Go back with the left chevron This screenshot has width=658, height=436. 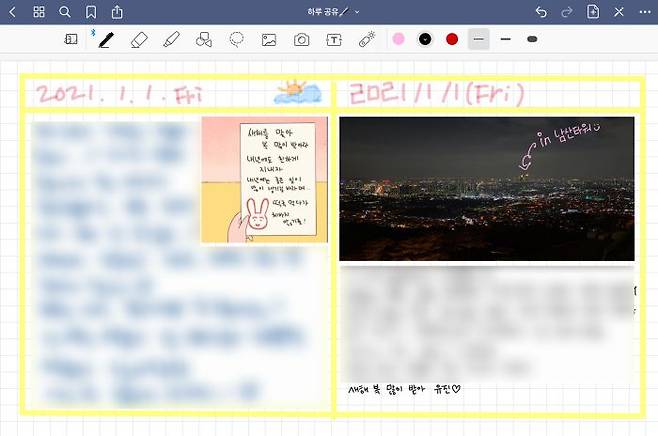pyautogui.click(x=13, y=12)
